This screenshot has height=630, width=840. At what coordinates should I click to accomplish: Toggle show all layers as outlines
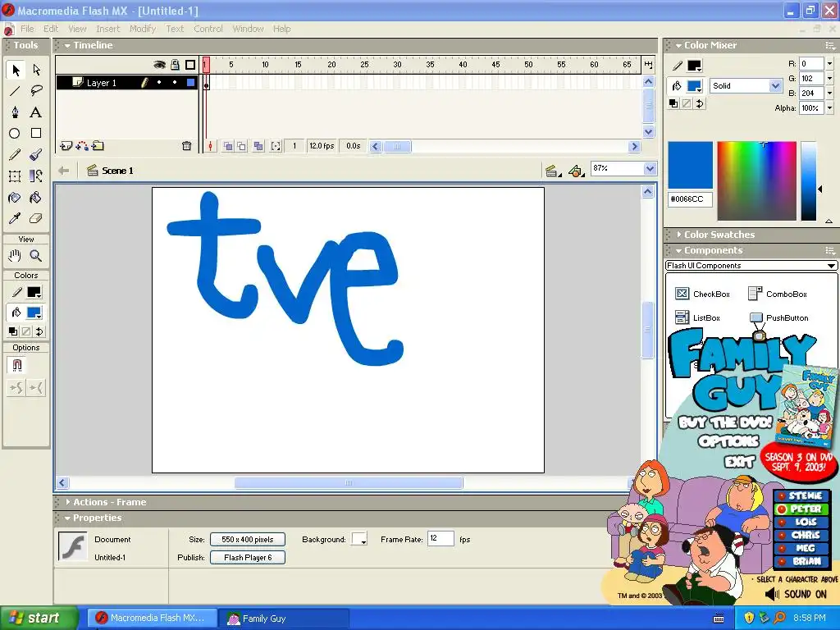(x=190, y=65)
